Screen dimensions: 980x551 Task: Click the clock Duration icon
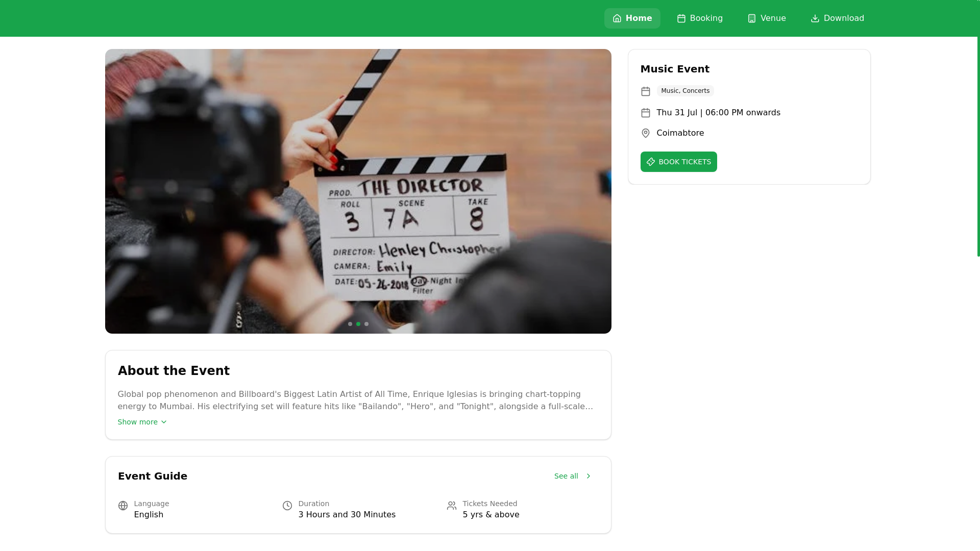[x=287, y=506]
